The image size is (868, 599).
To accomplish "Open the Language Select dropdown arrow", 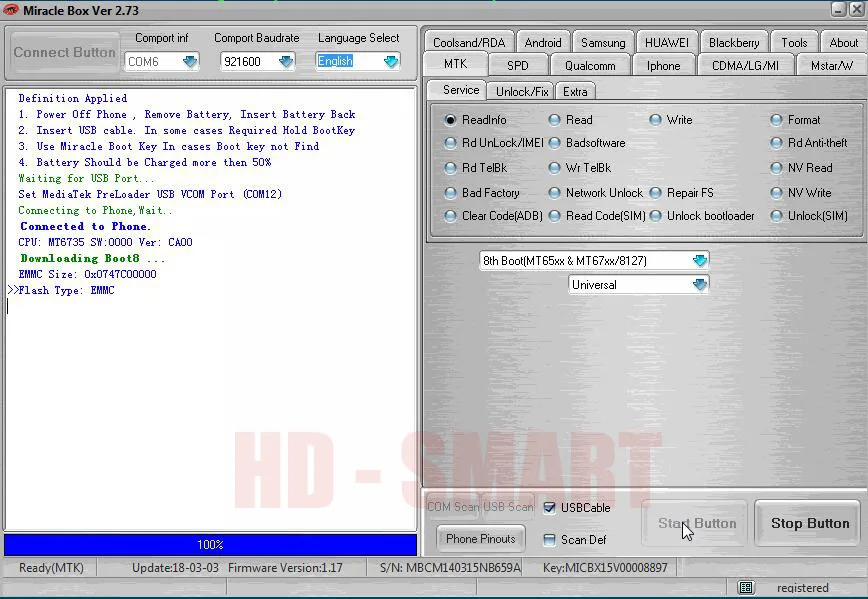I will pos(391,61).
